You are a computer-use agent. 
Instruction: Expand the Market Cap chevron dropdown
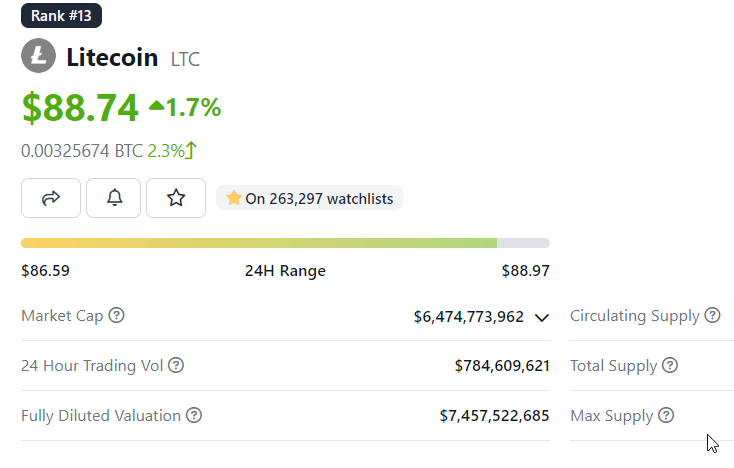click(542, 318)
